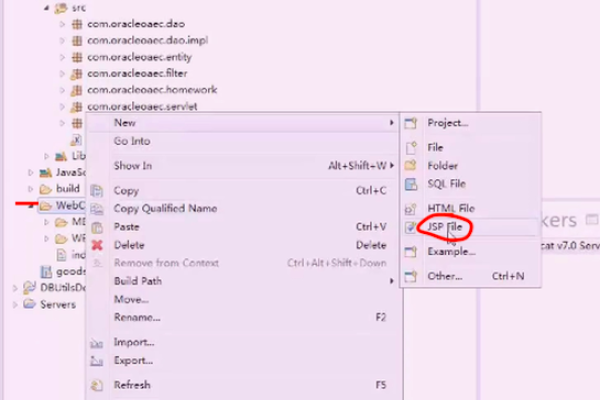Click the JSP File icon in submenu
Viewport: 600px width, 400px height.
[x=411, y=228]
